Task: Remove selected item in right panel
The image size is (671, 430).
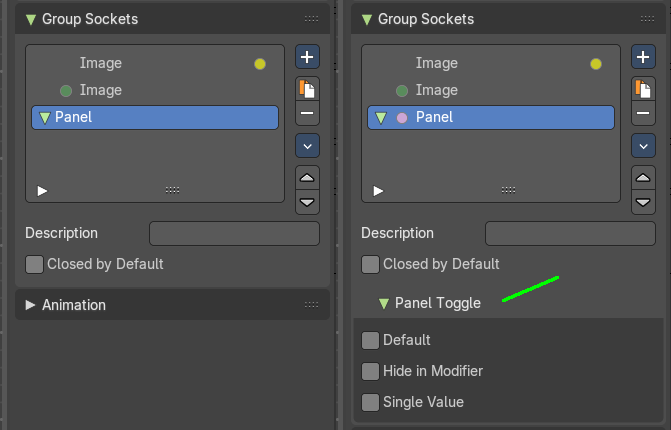Action: click(643, 113)
